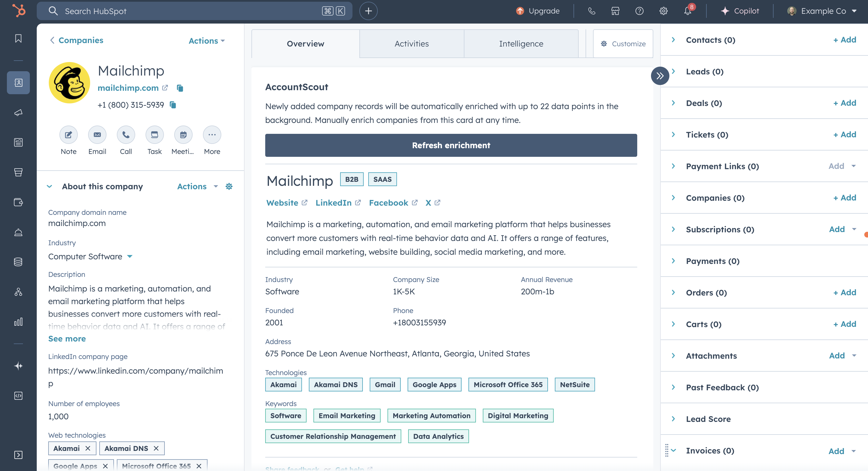Collapse the About this company section

(x=50, y=186)
